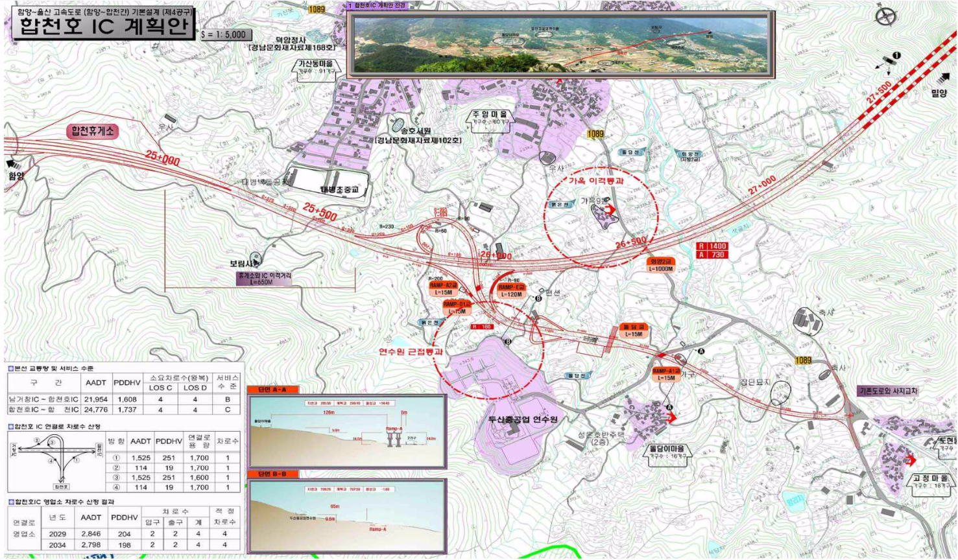Click the 가옥 이격통과 red label

(596, 181)
